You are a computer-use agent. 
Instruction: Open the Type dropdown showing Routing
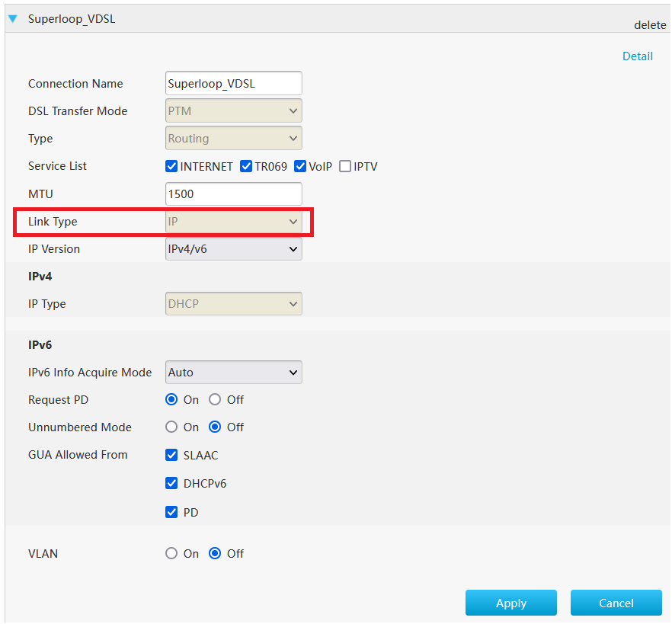(233, 138)
